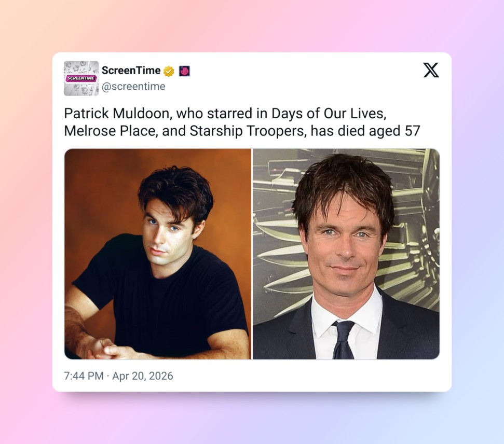Open the ScreenTime profile avatar
504x444 pixels.
81,78
